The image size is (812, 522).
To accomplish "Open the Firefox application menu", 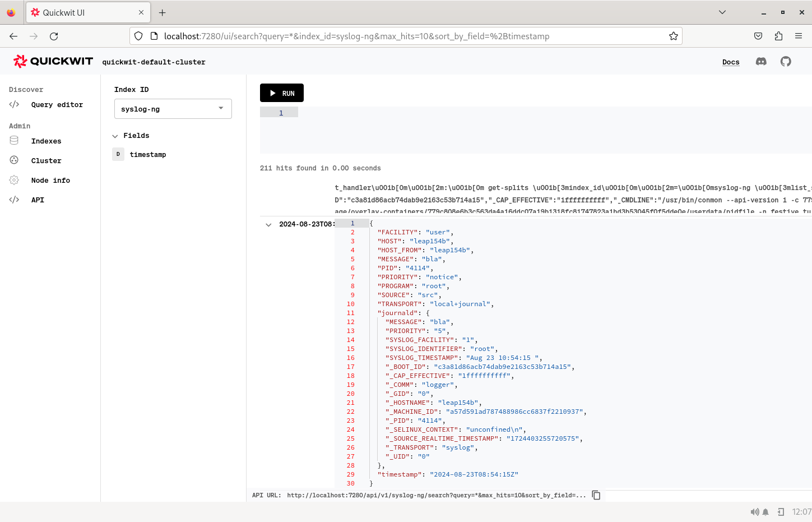I will (x=799, y=36).
